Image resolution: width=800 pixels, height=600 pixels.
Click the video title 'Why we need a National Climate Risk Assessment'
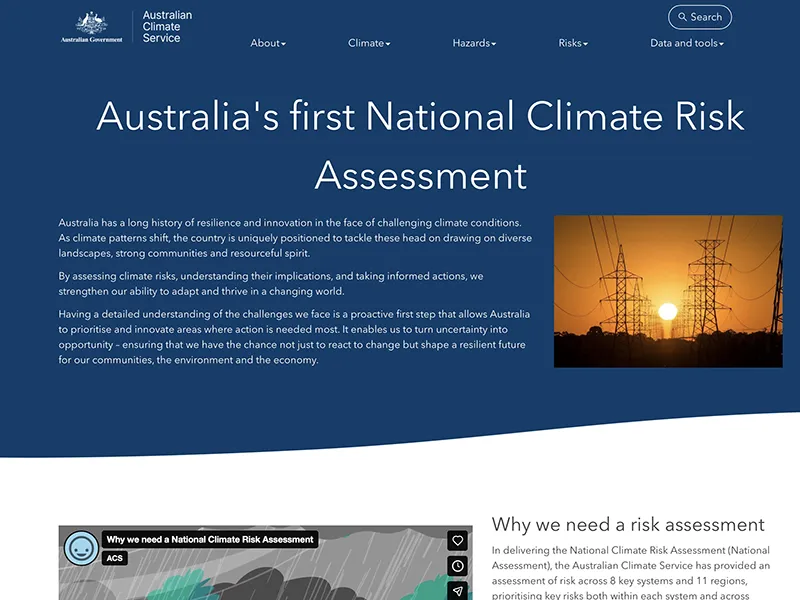[x=210, y=540]
